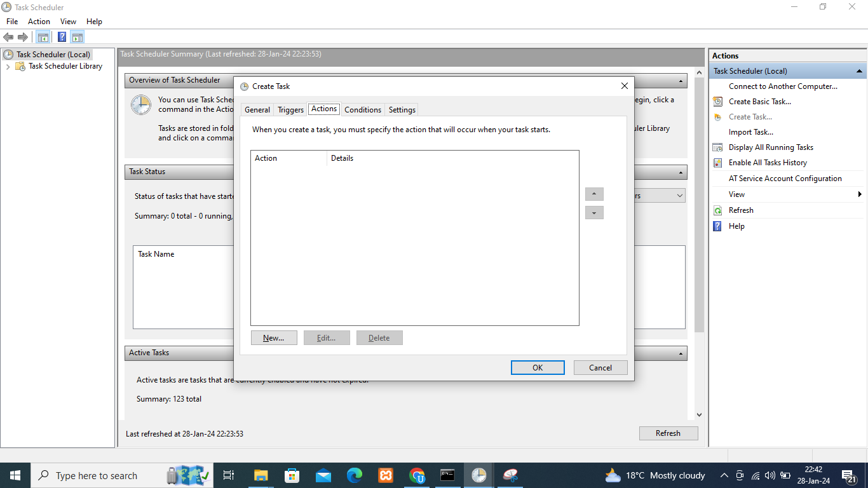Switch to the General tab
Viewport: 868px width, 488px height.
click(x=257, y=110)
